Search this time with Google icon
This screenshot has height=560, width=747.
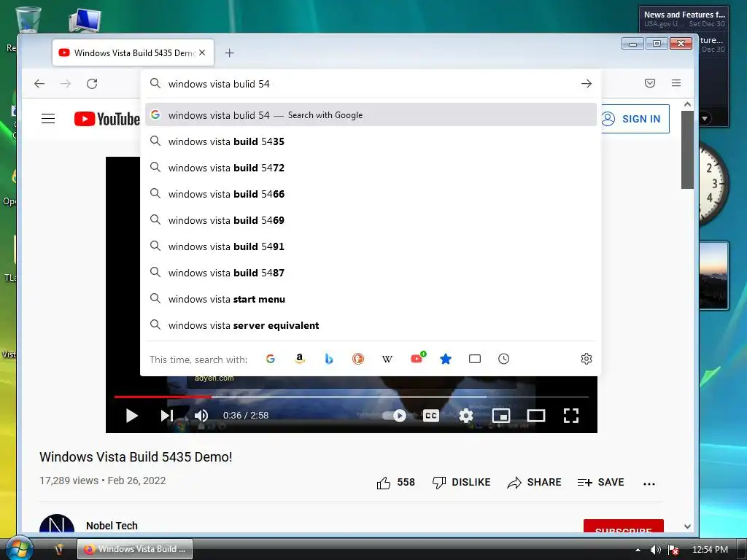click(270, 359)
